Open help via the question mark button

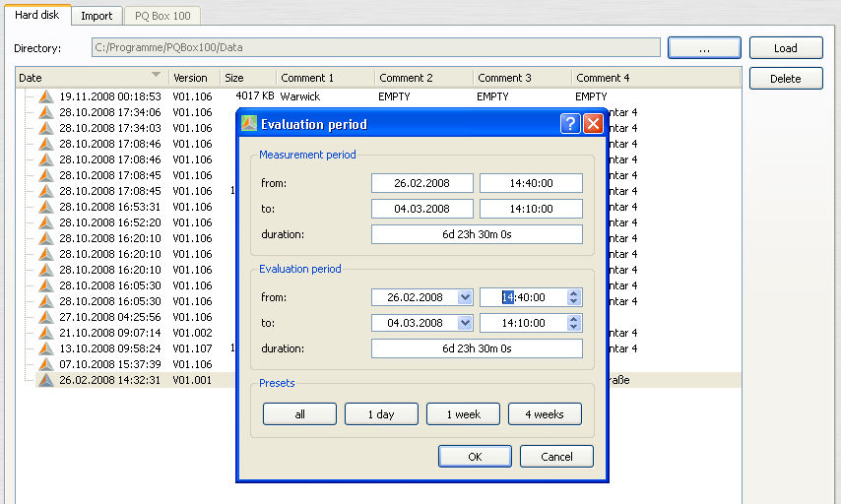tap(570, 124)
